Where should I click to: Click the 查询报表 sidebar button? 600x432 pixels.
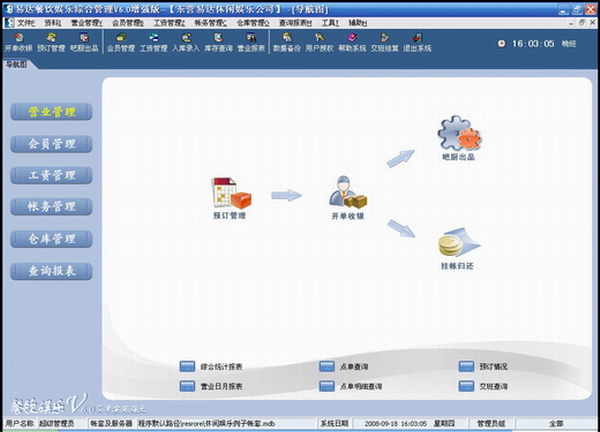pos(51,271)
